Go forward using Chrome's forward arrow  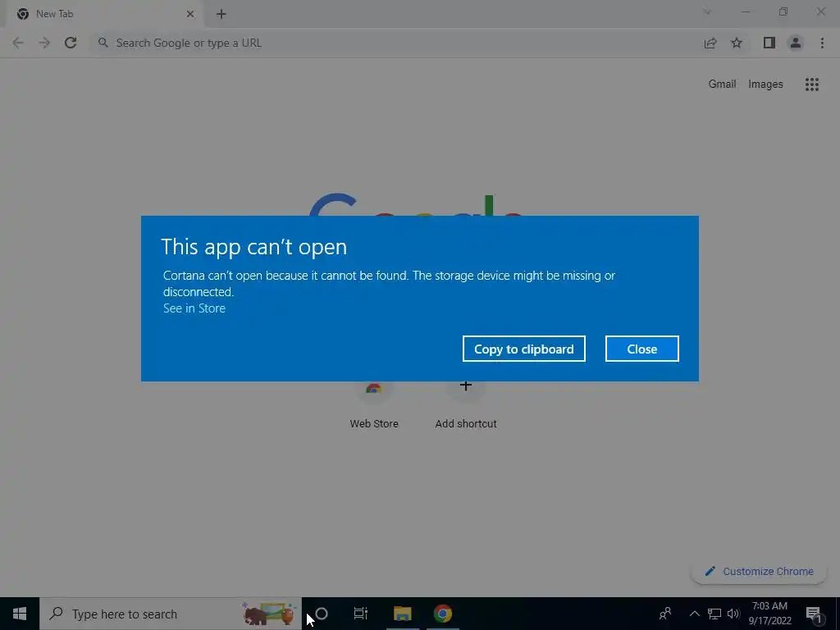pyautogui.click(x=44, y=43)
